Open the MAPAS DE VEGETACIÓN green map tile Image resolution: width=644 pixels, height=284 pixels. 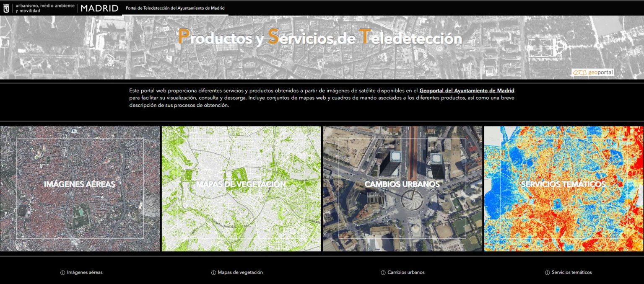[241, 188]
